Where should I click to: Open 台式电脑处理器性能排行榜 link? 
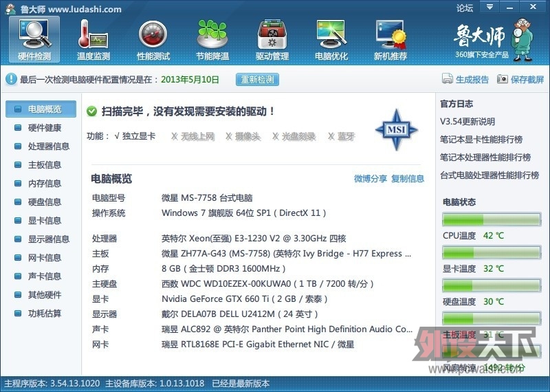click(x=489, y=175)
